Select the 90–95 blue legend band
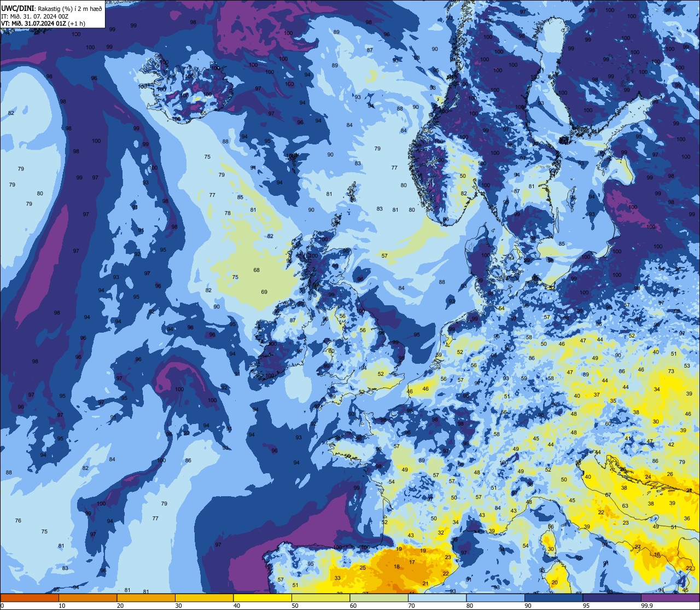 point(553,597)
